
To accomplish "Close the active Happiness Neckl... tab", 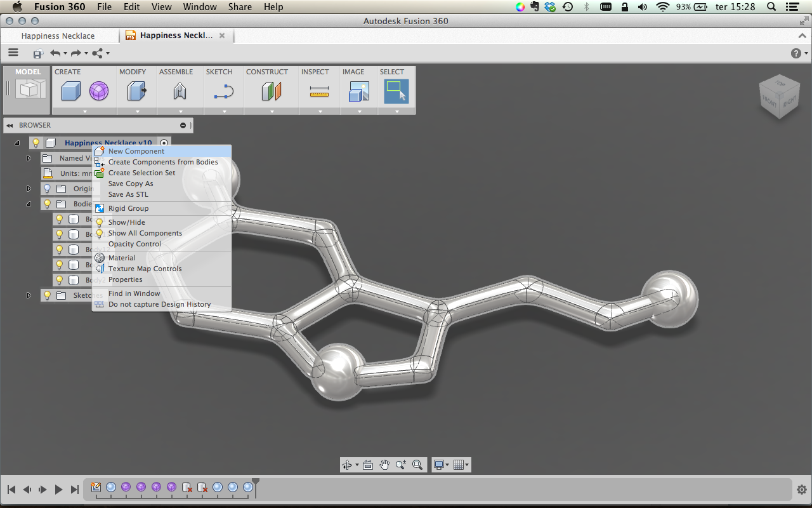I will [x=222, y=36].
